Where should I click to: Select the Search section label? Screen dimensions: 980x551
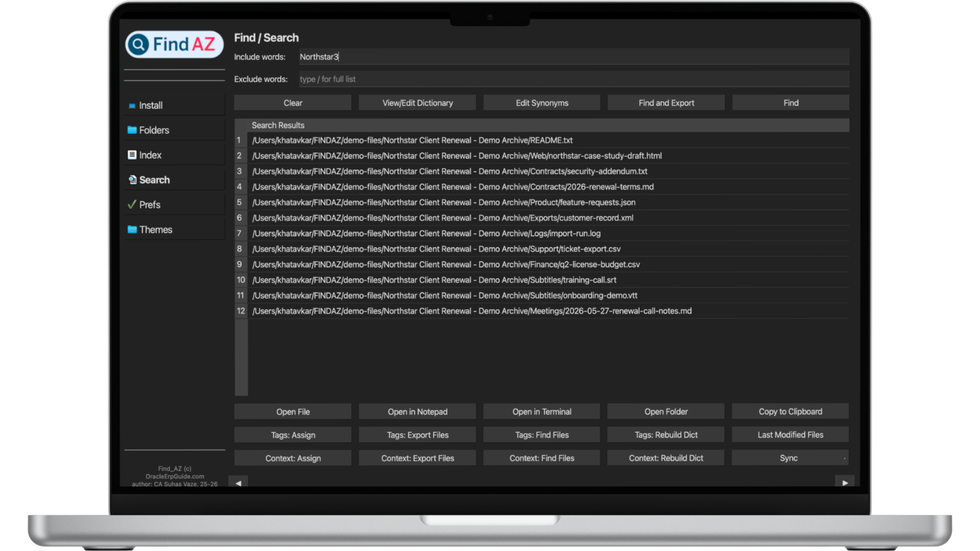click(154, 180)
